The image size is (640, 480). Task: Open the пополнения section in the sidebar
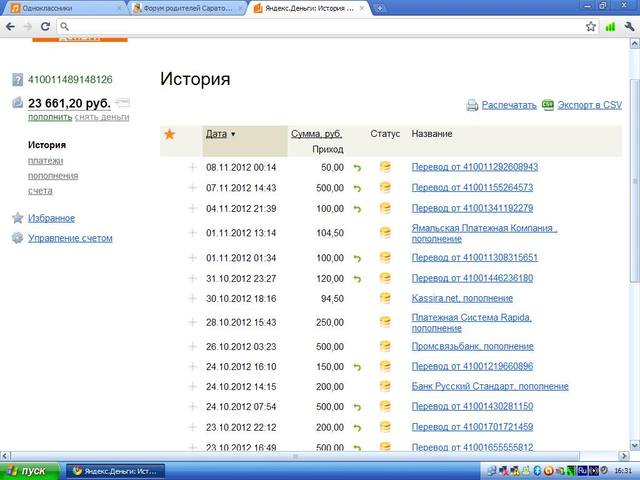(x=53, y=176)
